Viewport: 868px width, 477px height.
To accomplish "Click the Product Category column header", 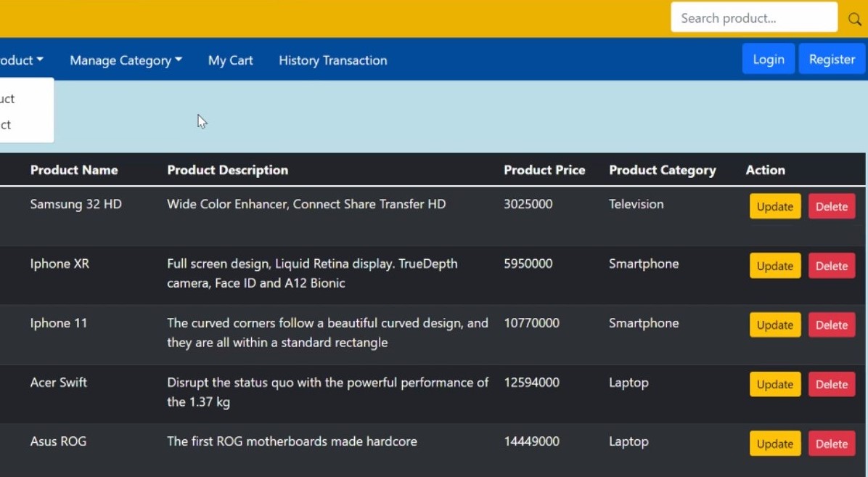I will [x=662, y=170].
